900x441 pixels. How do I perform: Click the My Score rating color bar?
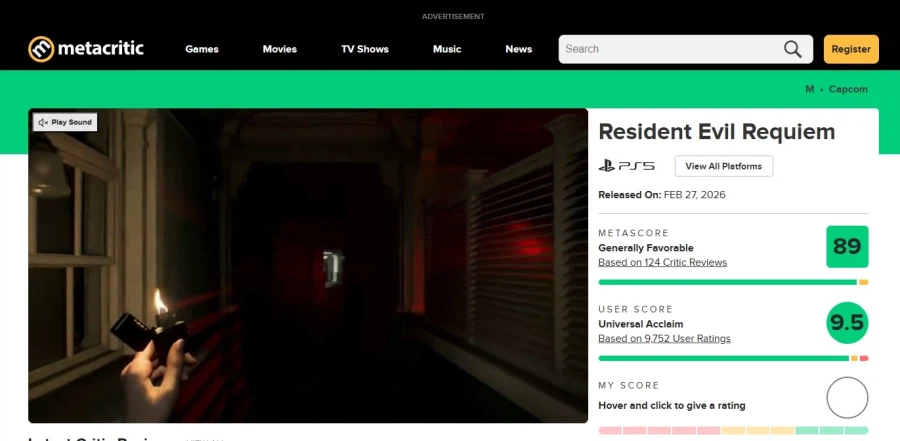point(733,431)
